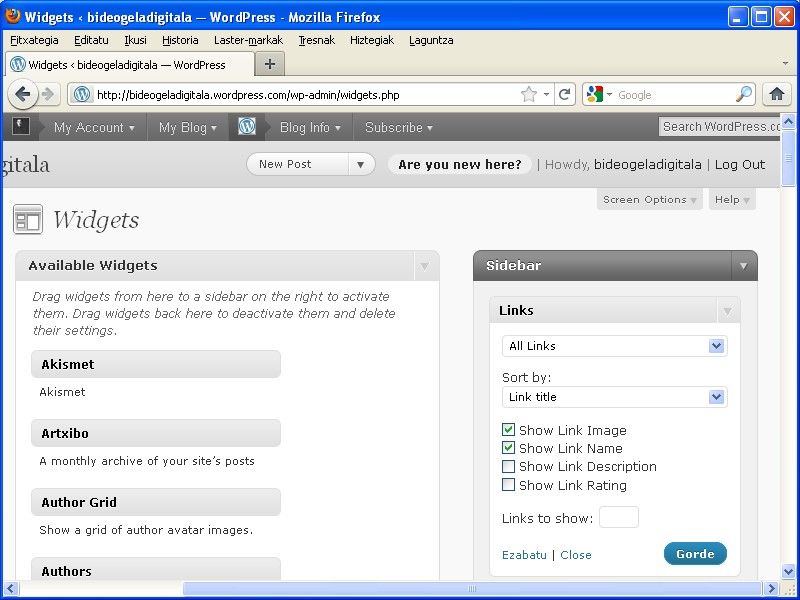
Task: Open the tab list dropdown arrow
Action: click(x=785, y=64)
